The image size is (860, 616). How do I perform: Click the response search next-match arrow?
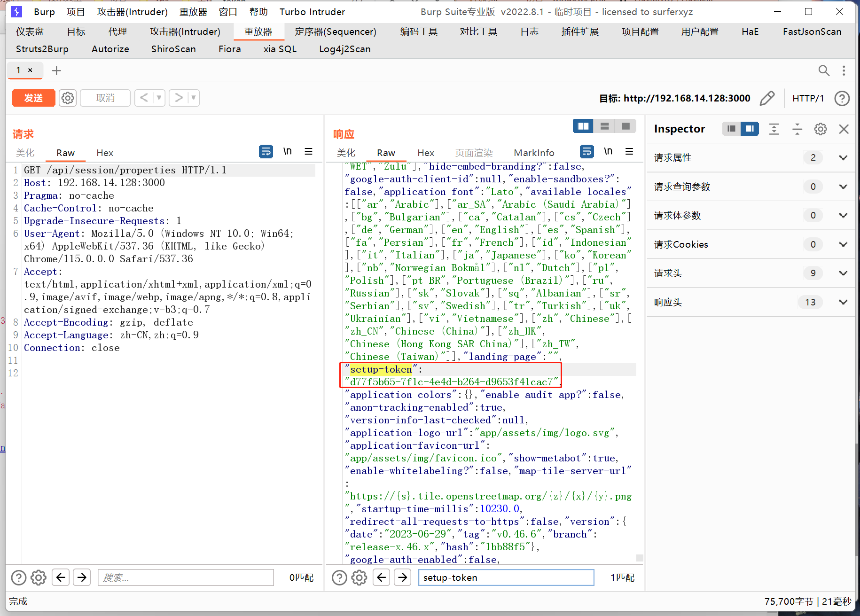point(403,577)
